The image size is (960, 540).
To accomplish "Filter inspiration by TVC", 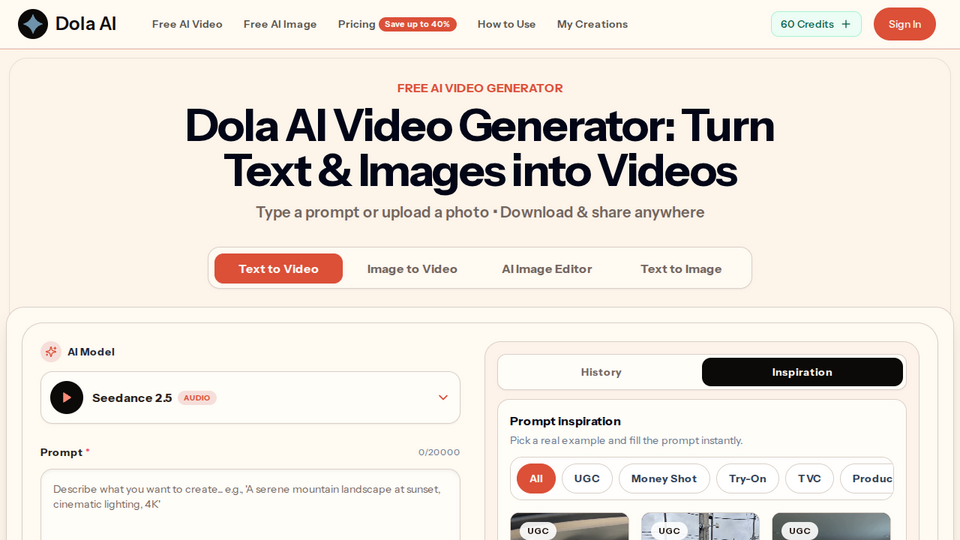I will (x=809, y=479).
